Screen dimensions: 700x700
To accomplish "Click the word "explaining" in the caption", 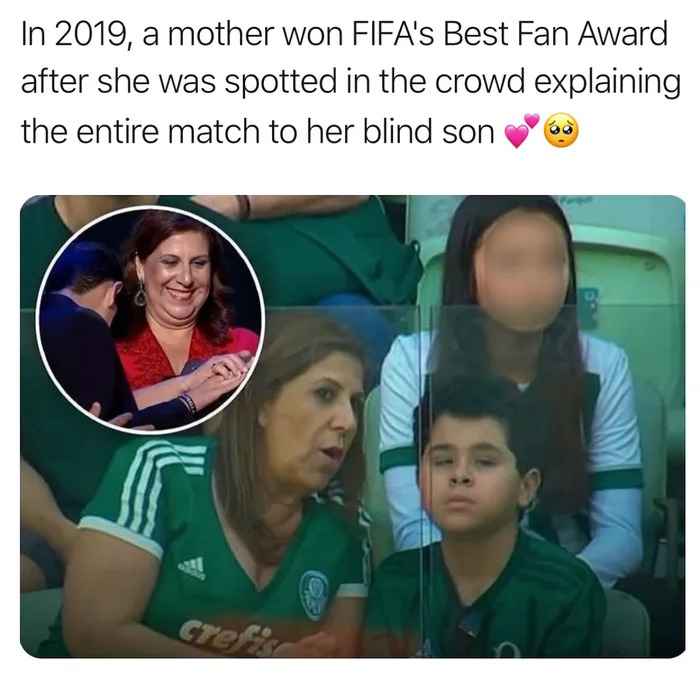I will 608,83.
